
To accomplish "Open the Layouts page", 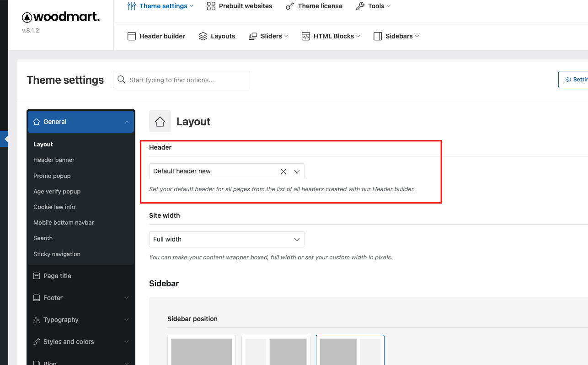I will 217,36.
